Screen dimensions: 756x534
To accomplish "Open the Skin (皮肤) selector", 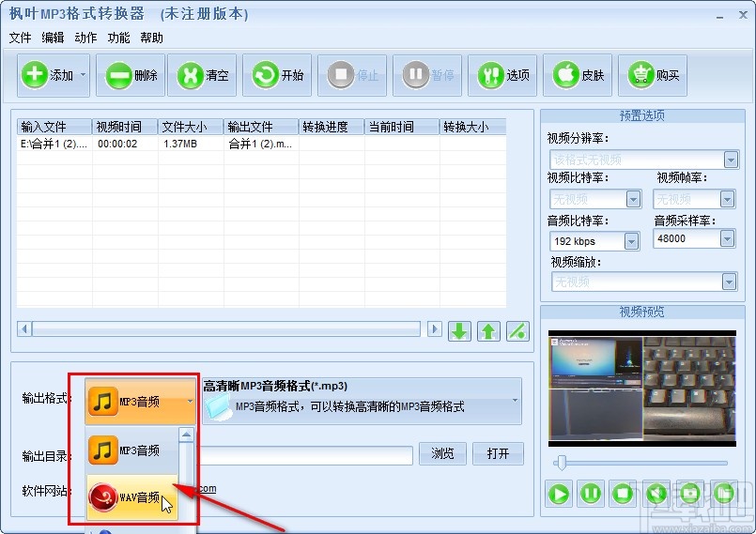I will click(x=578, y=75).
